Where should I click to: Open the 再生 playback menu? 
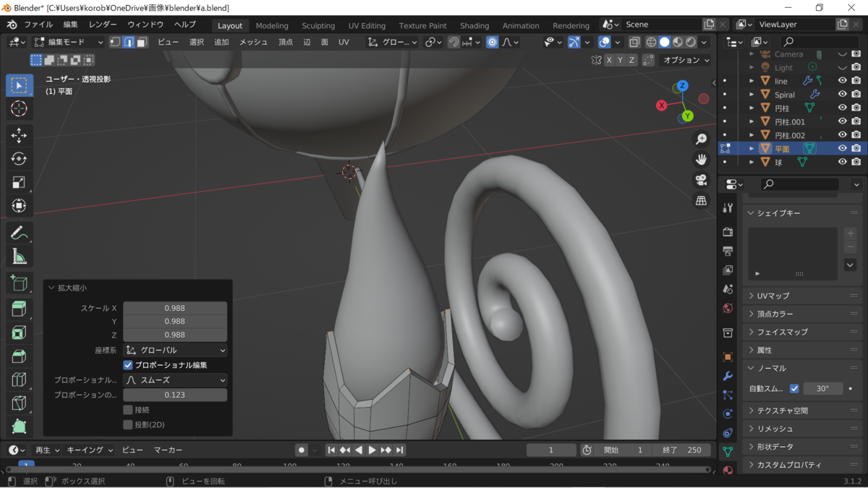click(x=47, y=450)
